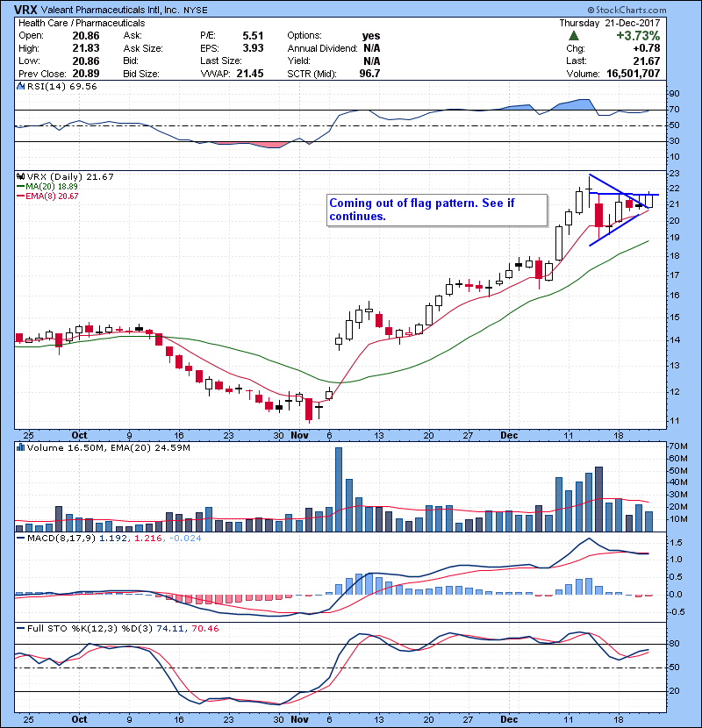Click the VWAP value 21.45
This screenshot has height=728, width=702.
pyautogui.click(x=250, y=74)
